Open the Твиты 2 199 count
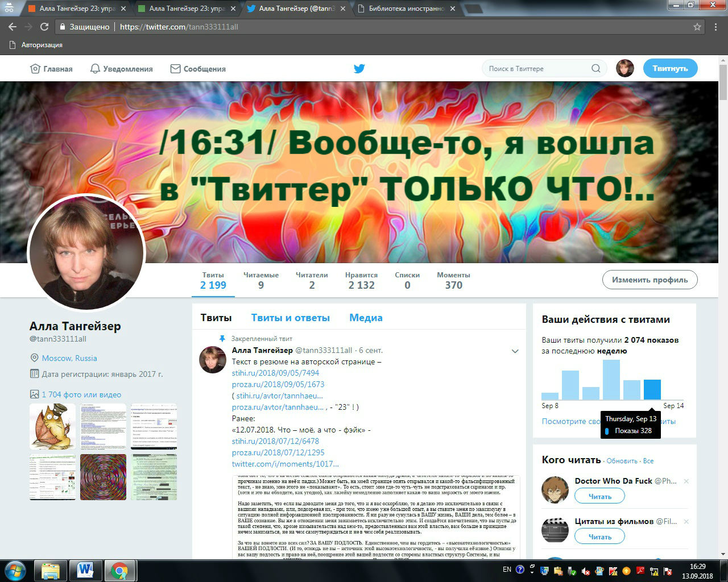The width and height of the screenshot is (728, 582). pyautogui.click(x=213, y=280)
